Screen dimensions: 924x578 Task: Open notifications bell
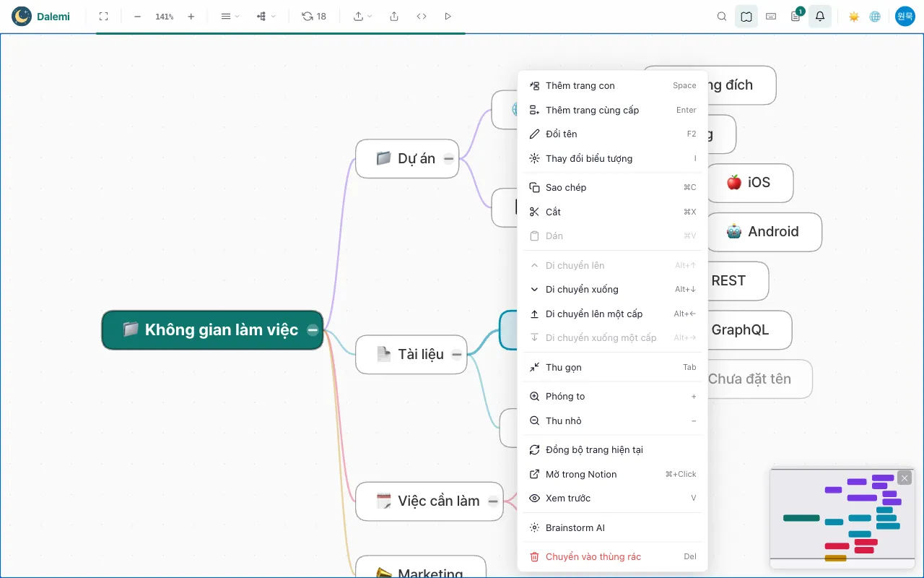tap(820, 16)
